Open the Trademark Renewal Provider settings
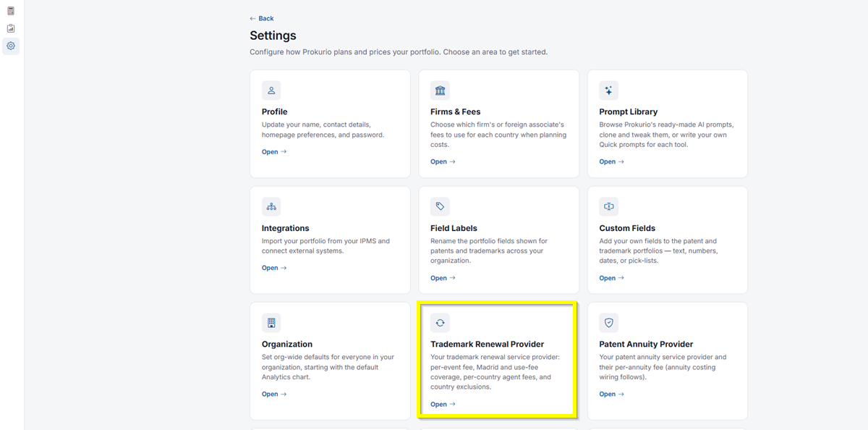 (443, 404)
